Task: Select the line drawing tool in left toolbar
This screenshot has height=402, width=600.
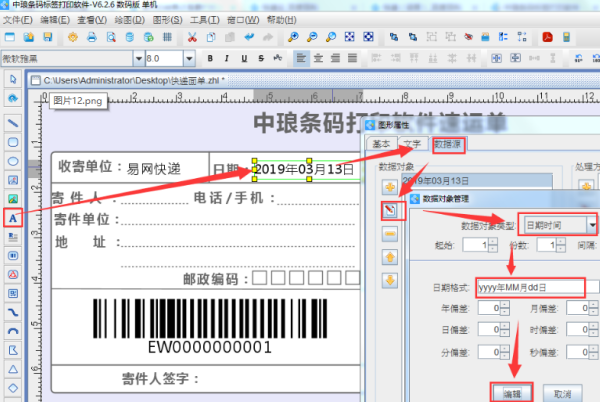Action: point(13,122)
